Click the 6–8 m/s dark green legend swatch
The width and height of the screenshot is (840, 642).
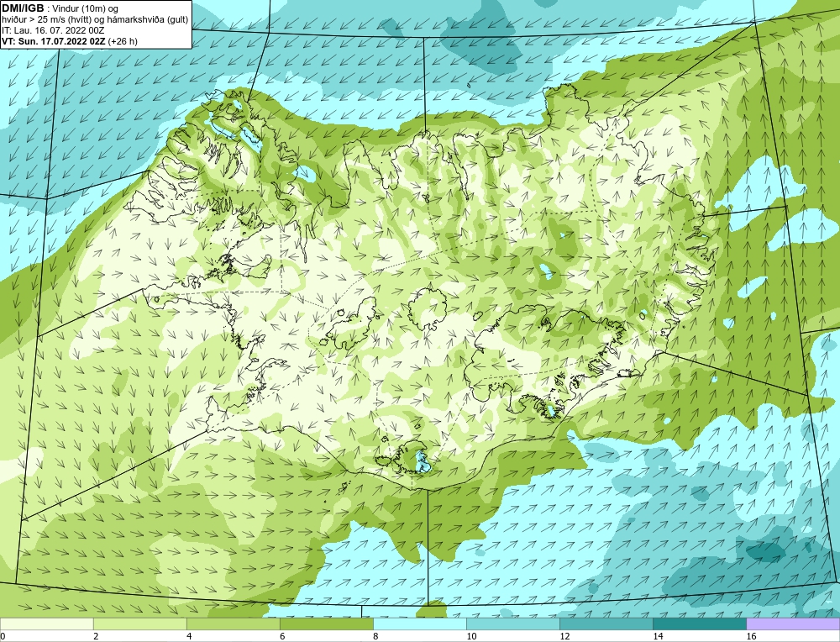coord(326,624)
